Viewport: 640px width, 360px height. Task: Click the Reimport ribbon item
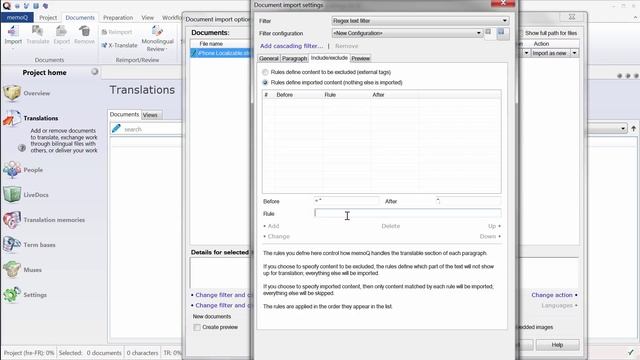tap(117, 32)
